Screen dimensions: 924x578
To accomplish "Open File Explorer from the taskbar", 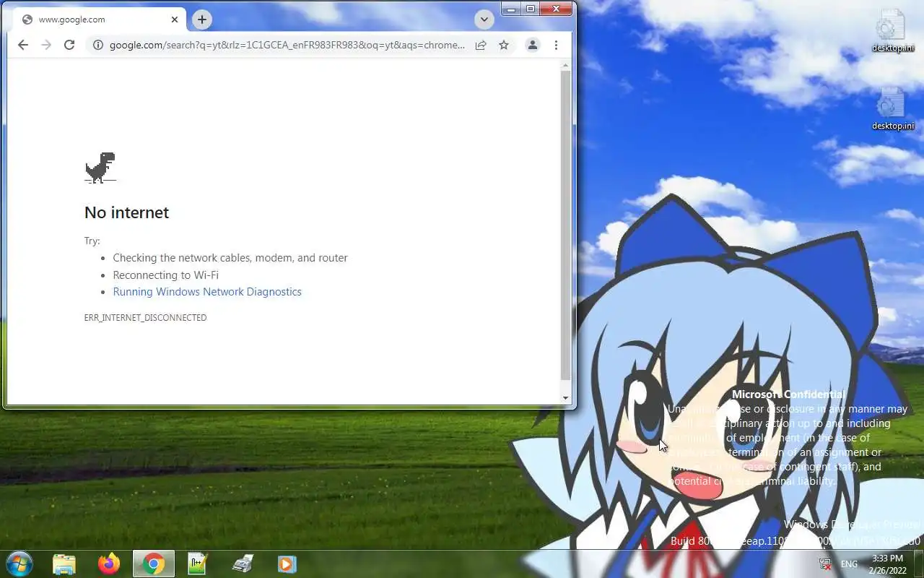I will coord(64,564).
